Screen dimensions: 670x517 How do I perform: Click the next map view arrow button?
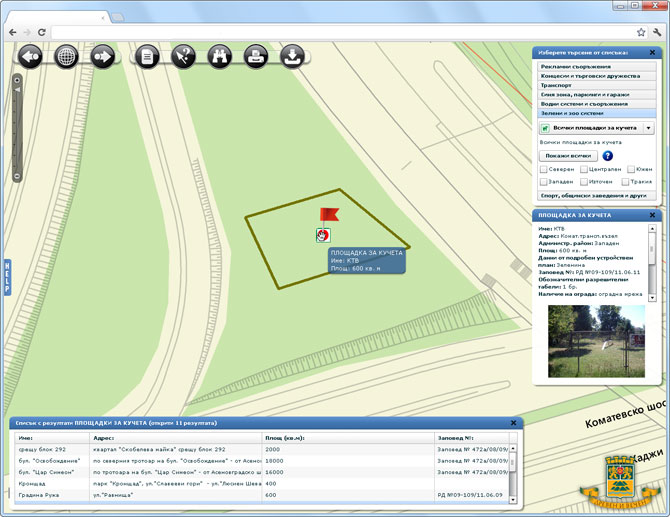103,56
